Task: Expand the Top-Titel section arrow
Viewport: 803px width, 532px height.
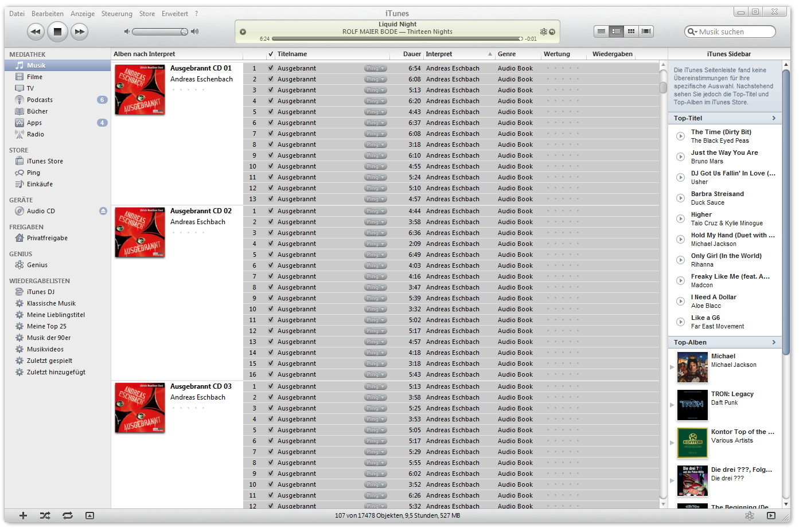Action: click(x=774, y=118)
